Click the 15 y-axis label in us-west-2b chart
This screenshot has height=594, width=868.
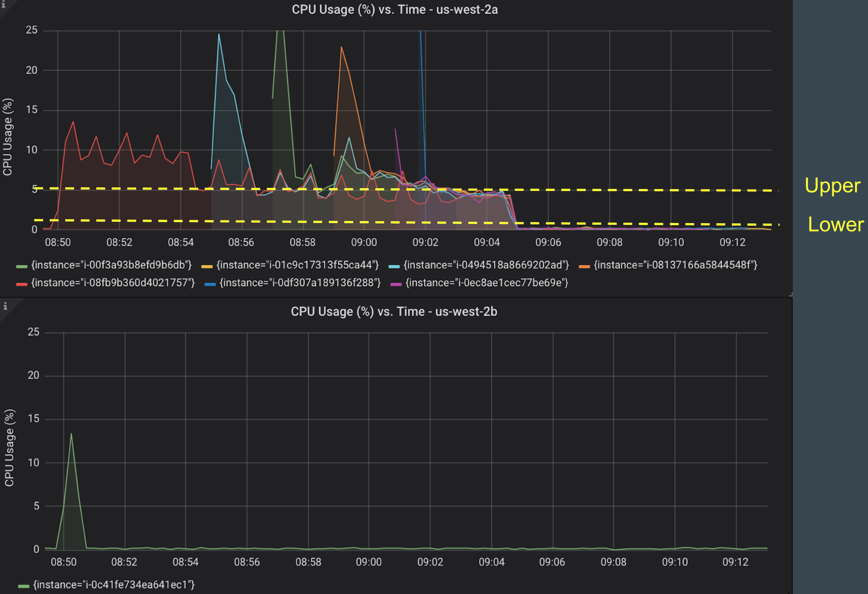click(34, 419)
